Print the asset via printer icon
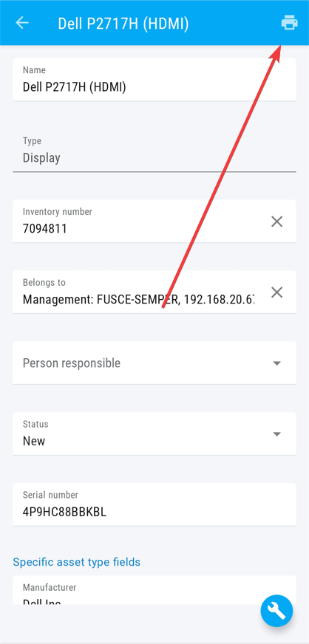The height and width of the screenshot is (644, 309). click(289, 23)
